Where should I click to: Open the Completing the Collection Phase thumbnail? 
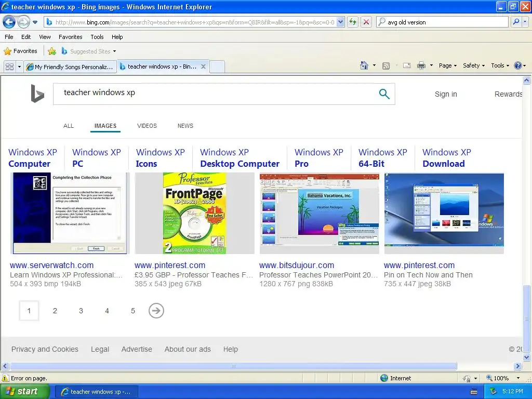[70, 213]
